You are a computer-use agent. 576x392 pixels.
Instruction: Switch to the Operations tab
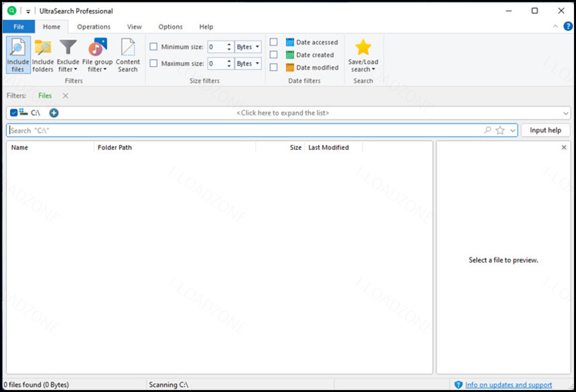coord(94,27)
